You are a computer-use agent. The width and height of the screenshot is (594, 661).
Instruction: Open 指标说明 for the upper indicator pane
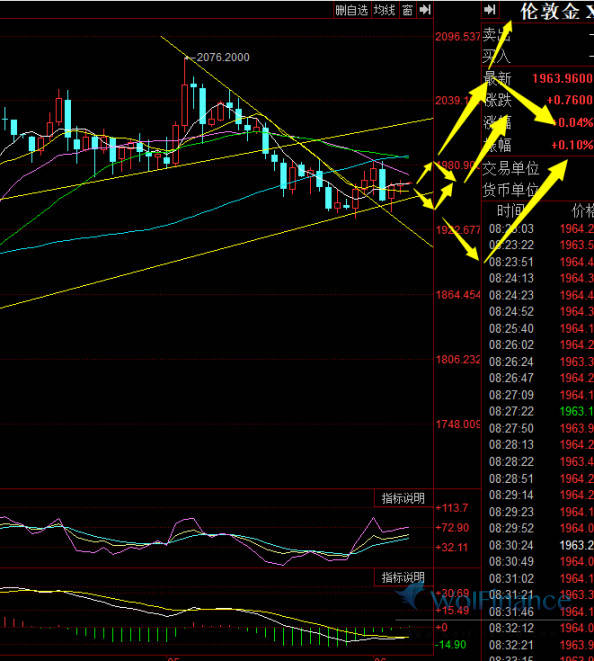[x=403, y=498]
